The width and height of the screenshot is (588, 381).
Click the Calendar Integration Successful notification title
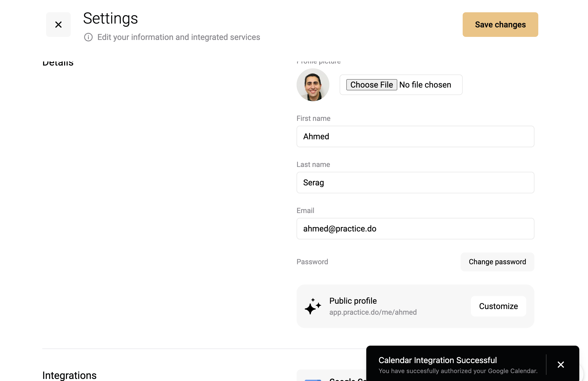pos(438,360)
